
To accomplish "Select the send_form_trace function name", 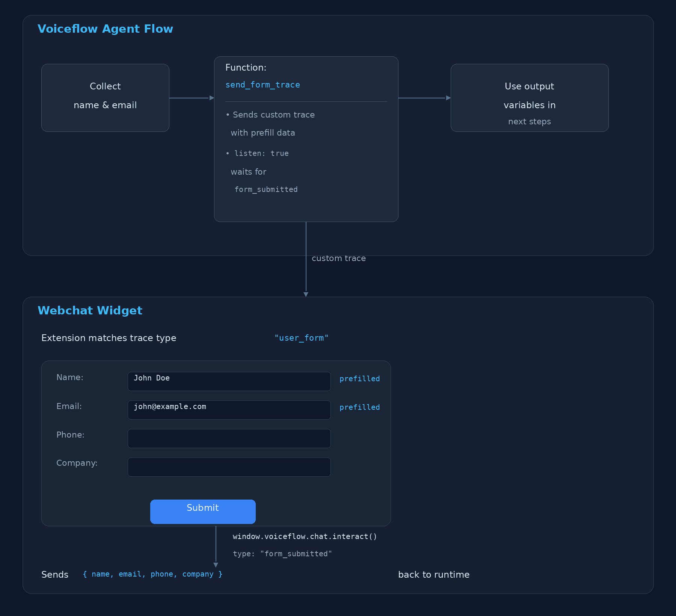I will (263, 85).
